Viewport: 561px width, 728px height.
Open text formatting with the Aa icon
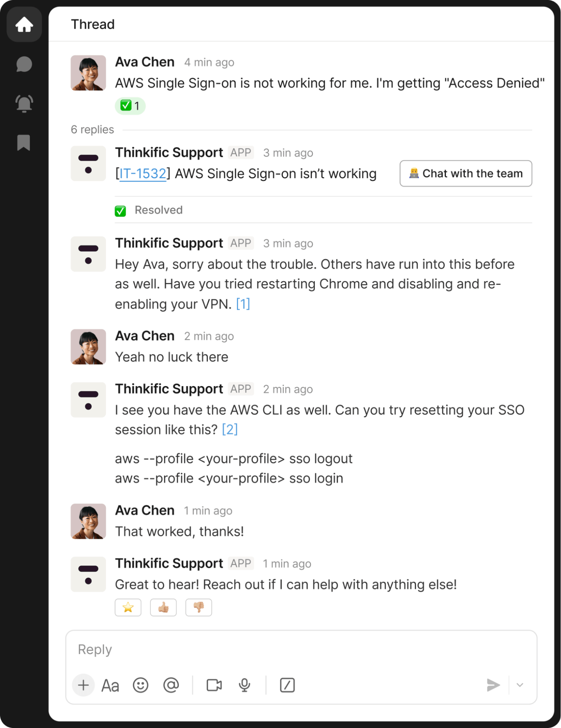click(x=110, y=685)
